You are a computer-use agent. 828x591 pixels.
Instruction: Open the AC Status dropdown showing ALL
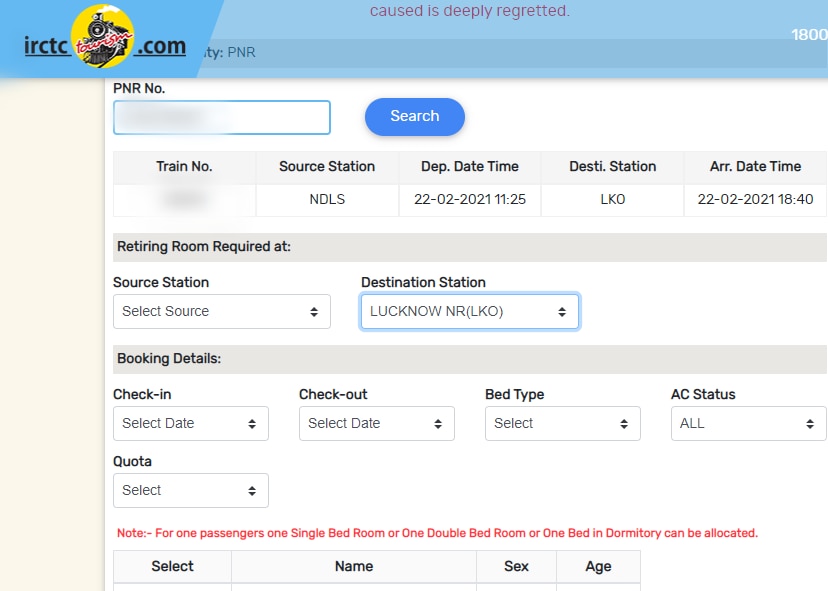[x=748, y=423]
